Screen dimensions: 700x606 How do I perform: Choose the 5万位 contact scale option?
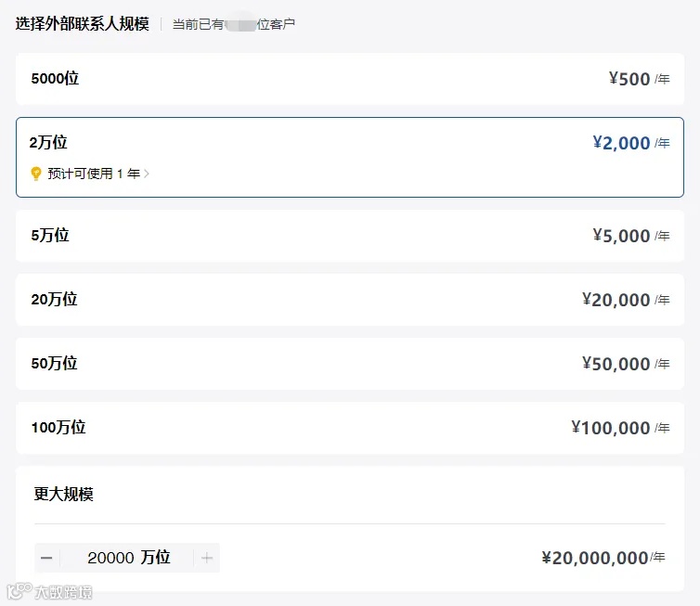click(x=349, y=236)
